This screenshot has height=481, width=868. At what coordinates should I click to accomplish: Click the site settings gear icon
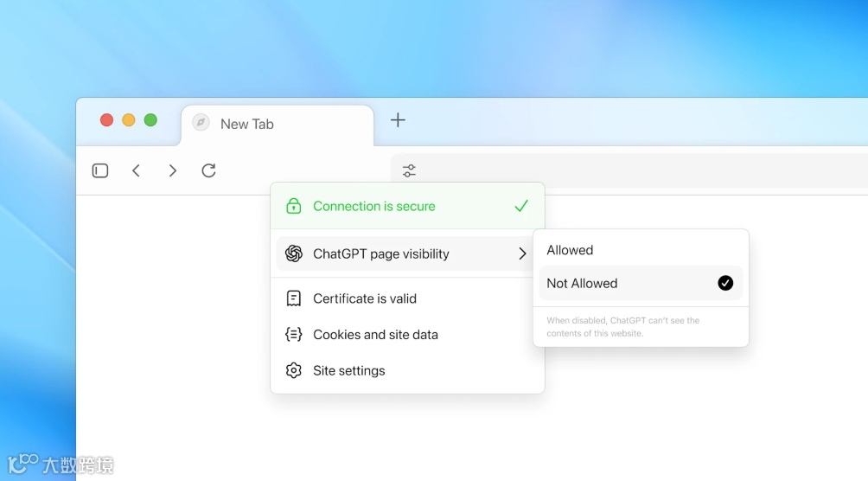(293, 371)
